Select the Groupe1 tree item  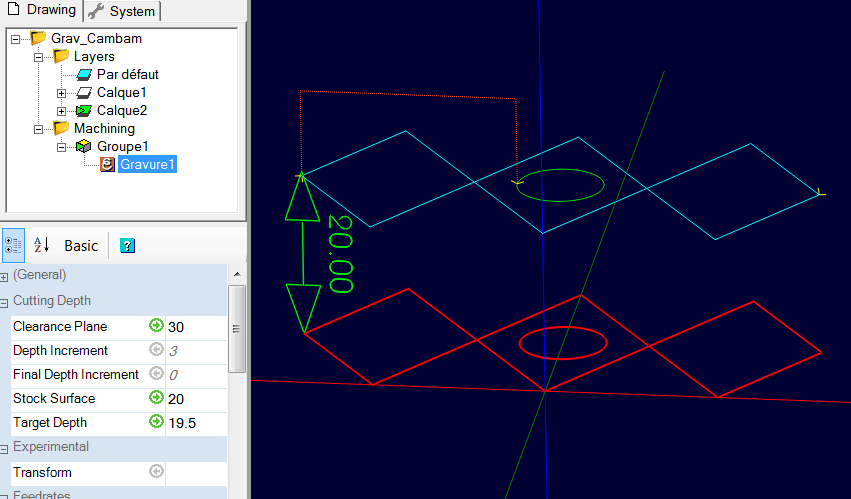coord(123,146)
